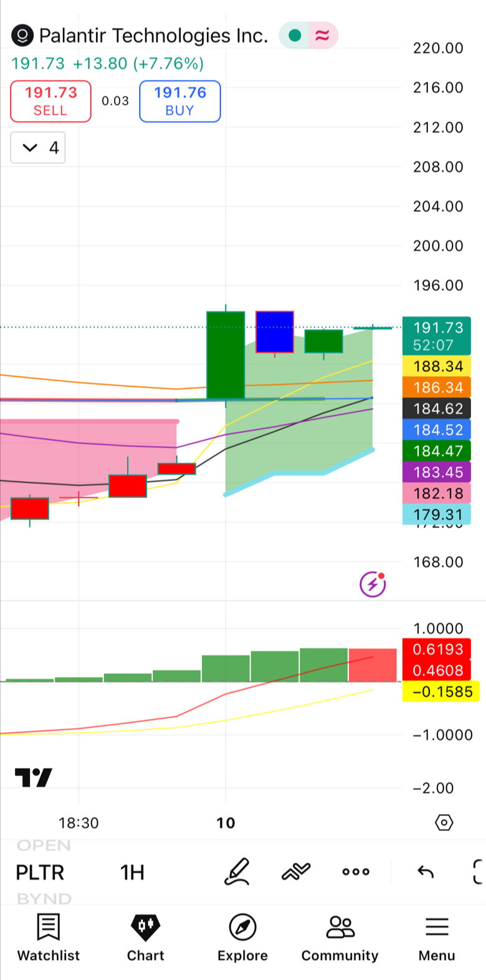Tap the red histogram bar in indicator pane
The image size is (486, 980).
tap(373, 665)
